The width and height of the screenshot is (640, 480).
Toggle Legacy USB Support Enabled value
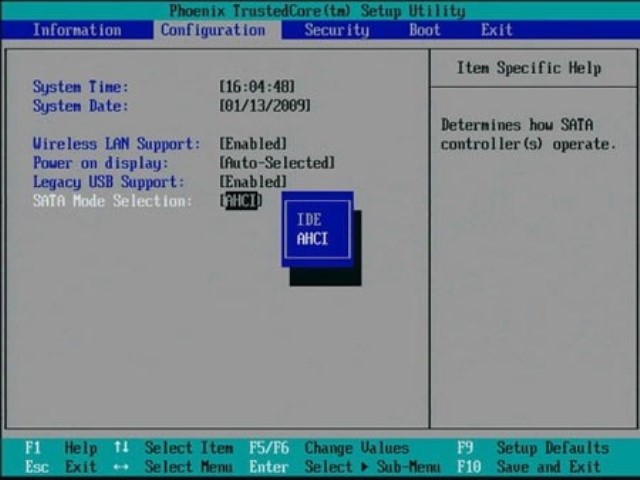(x=253, y=182)
